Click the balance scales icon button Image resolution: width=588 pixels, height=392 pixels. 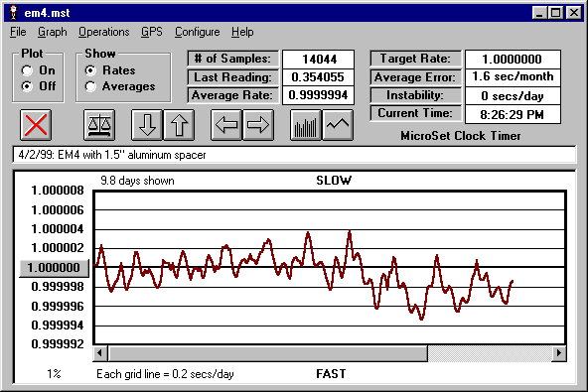99,125
